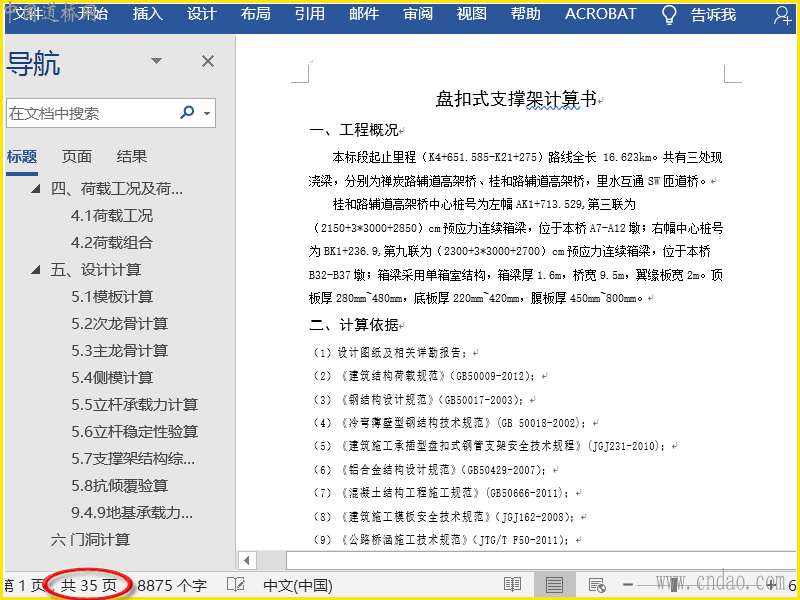Switch to the 引用 ribbon tab

tap(310, 14)
